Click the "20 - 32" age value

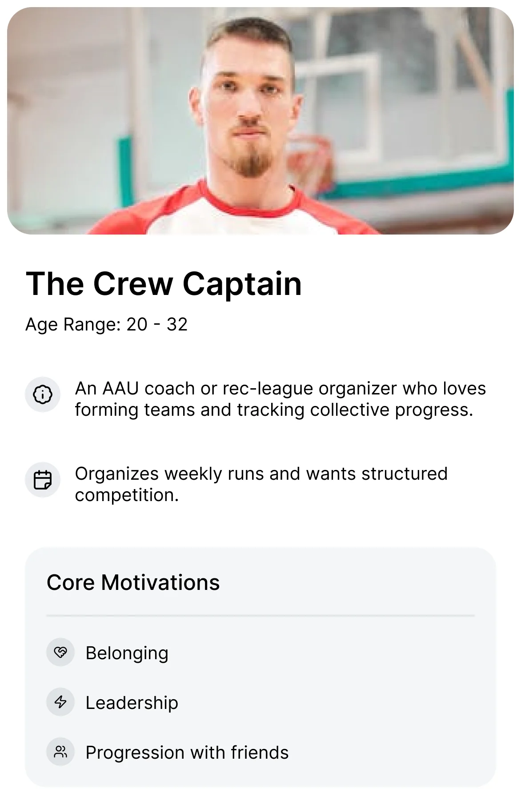pos(157,324)
